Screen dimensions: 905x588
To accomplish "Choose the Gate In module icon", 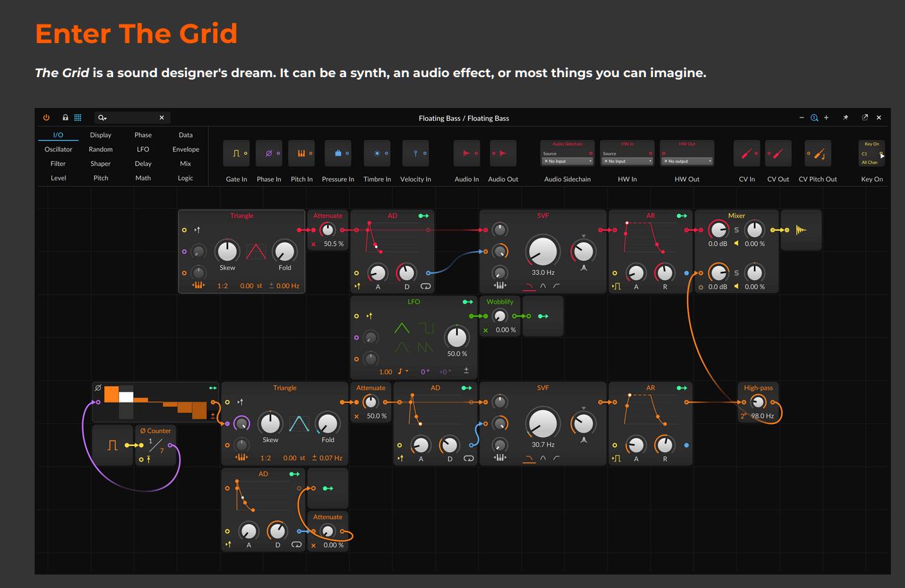I will tap(237, 154).
